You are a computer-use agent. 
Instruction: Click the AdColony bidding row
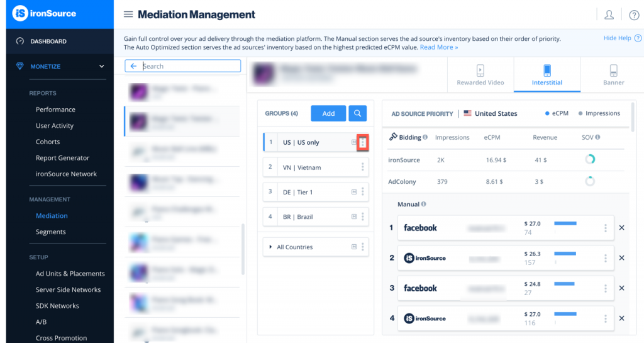[x=506, y=181]
